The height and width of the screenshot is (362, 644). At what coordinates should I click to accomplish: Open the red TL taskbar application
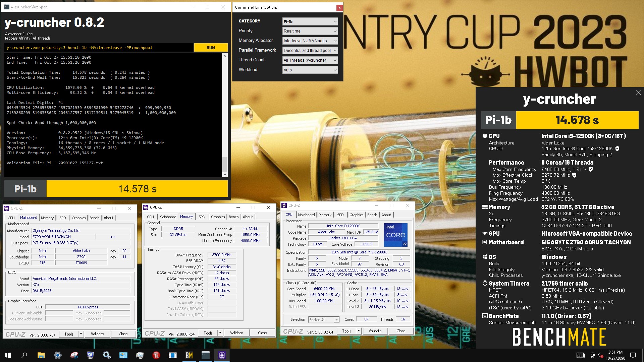click(156, 355)
